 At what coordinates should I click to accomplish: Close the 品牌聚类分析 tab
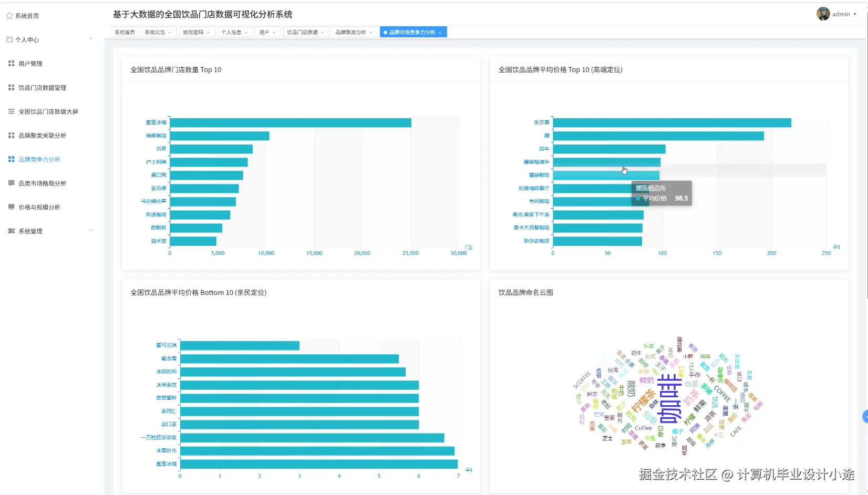(x=371, y=33)
